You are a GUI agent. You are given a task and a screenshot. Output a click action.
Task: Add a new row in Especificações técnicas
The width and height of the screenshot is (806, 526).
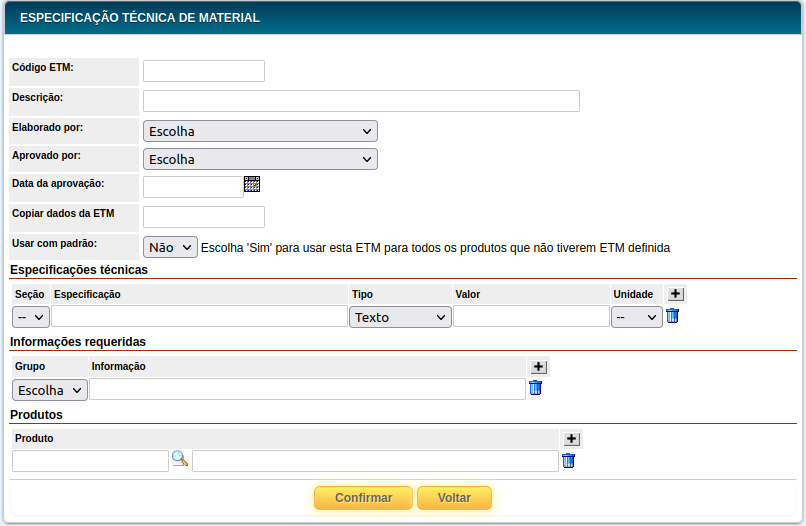pos(676,294)
